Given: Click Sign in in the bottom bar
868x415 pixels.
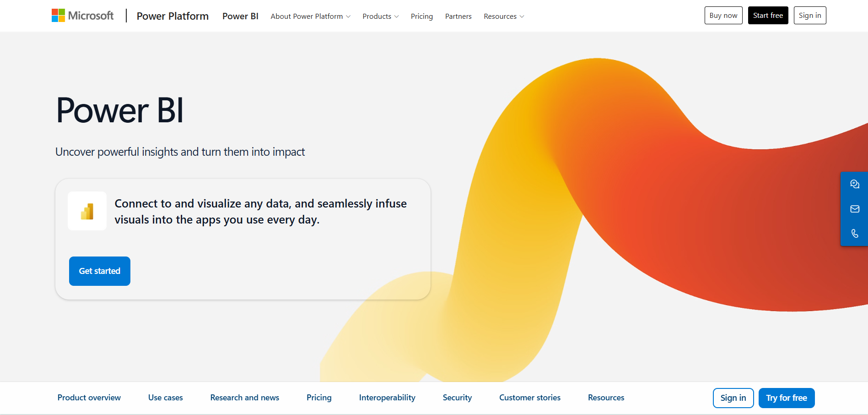Looking at the screenshot, I should [x=733, y=398].
